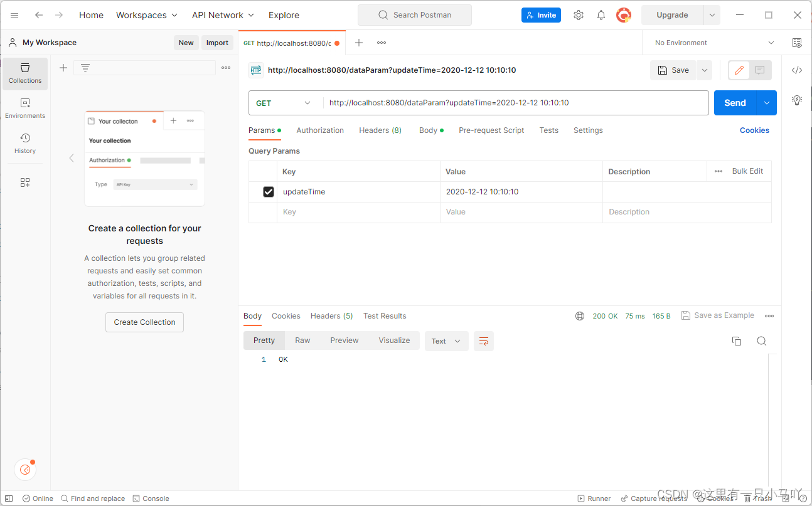
Task: Go back with the left arrow
Action: (x=39, y=15)
